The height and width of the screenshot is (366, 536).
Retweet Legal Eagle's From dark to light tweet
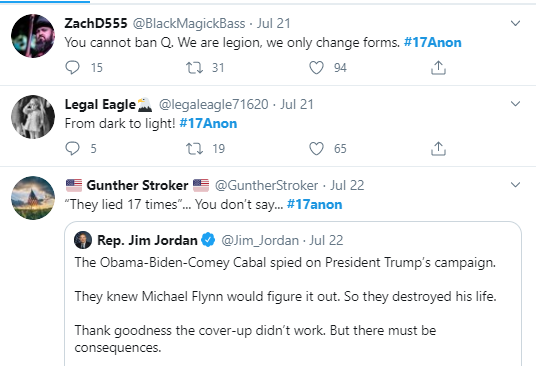pyautogui.click(x=194, y=148)
